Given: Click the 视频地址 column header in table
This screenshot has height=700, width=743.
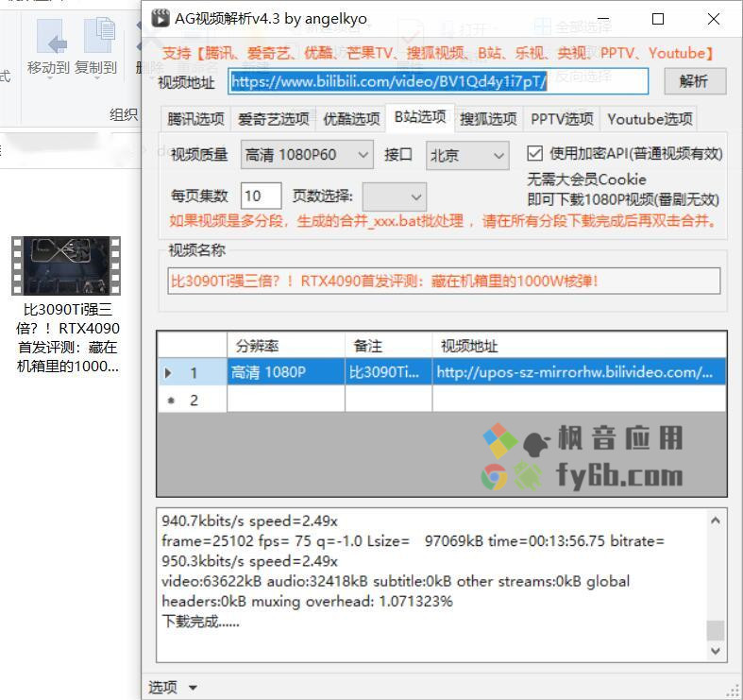Looking at the screenshot, I should 579,346.
